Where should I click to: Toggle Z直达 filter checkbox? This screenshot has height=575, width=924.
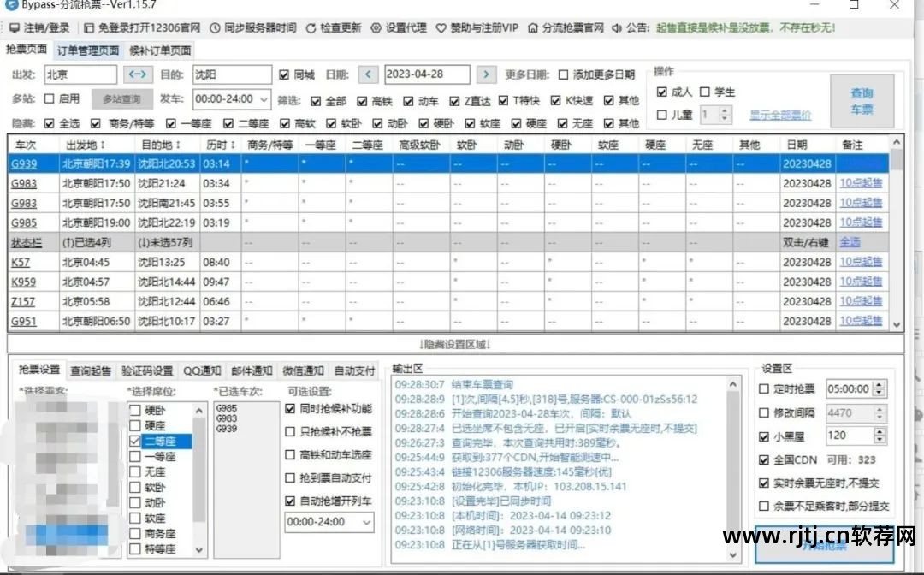click(x=454, y=101)
